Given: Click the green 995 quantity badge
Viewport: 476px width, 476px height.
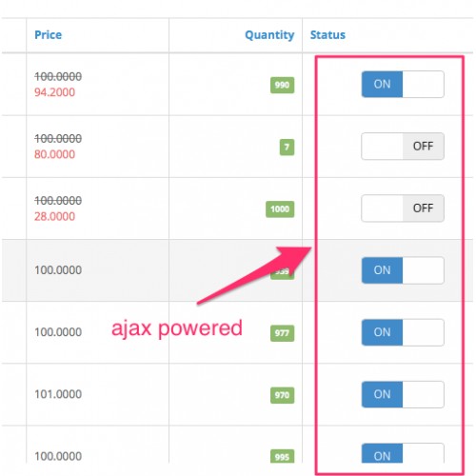Looking at the screenshot, I should pyautogui.click(x=282, y=456).
